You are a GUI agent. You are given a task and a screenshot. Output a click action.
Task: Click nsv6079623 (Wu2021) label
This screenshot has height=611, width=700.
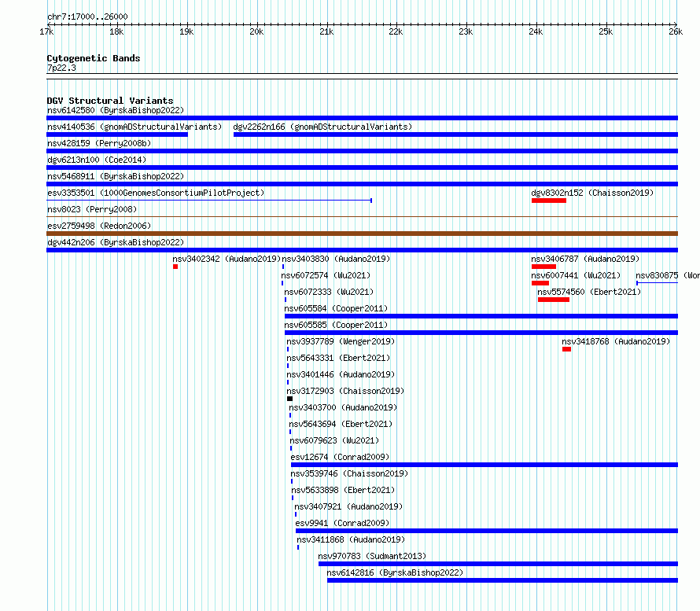[334, 440]
